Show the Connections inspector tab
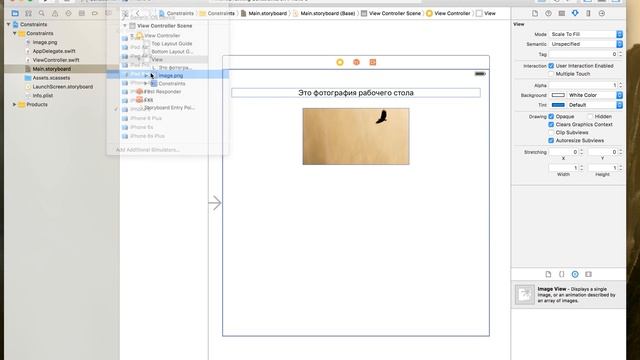Viewport: 640px width, 360px height. [x=602, y=13]
